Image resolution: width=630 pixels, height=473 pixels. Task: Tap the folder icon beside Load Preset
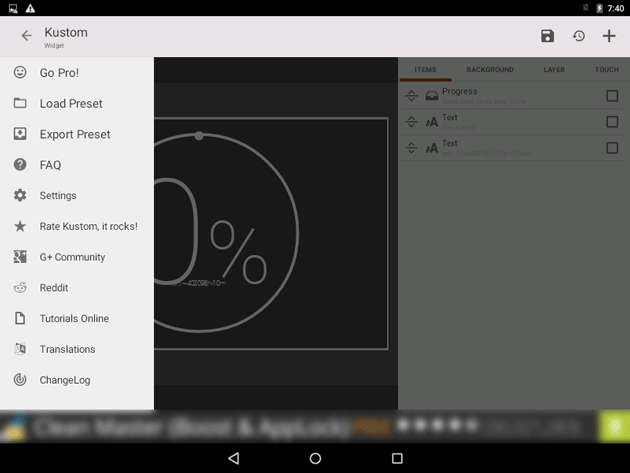coord(20,103)
